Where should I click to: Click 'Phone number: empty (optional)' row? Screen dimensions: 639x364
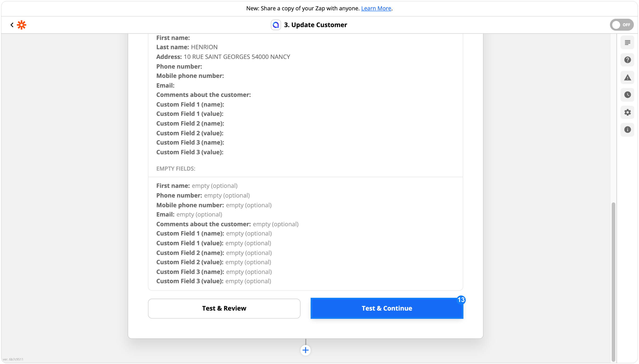coord(203,196)
